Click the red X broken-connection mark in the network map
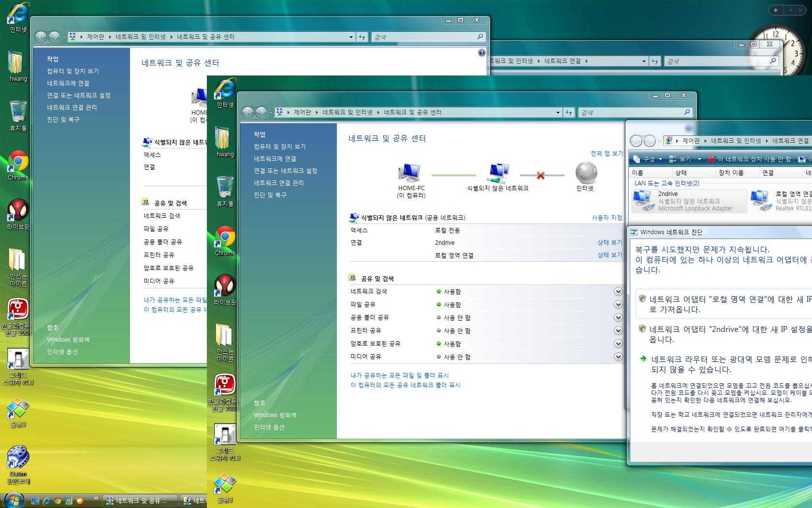Image resolution: width=812 pixels, height=508 pixels. 540,175
